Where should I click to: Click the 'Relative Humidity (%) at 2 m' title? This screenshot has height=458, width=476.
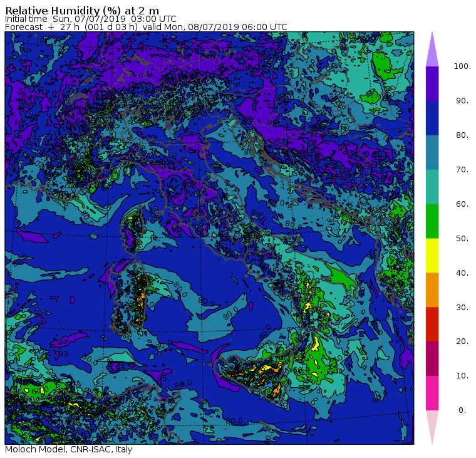(82, 11)
